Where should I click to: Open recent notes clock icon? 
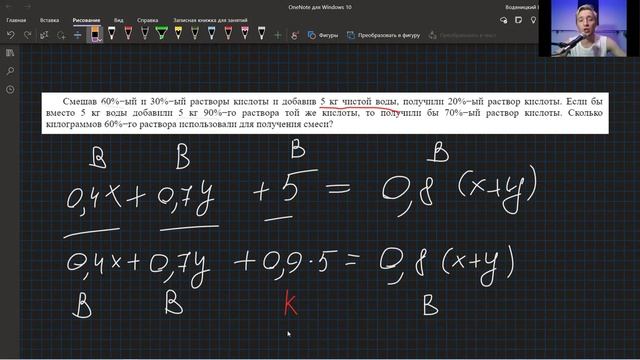coord(10,89)
